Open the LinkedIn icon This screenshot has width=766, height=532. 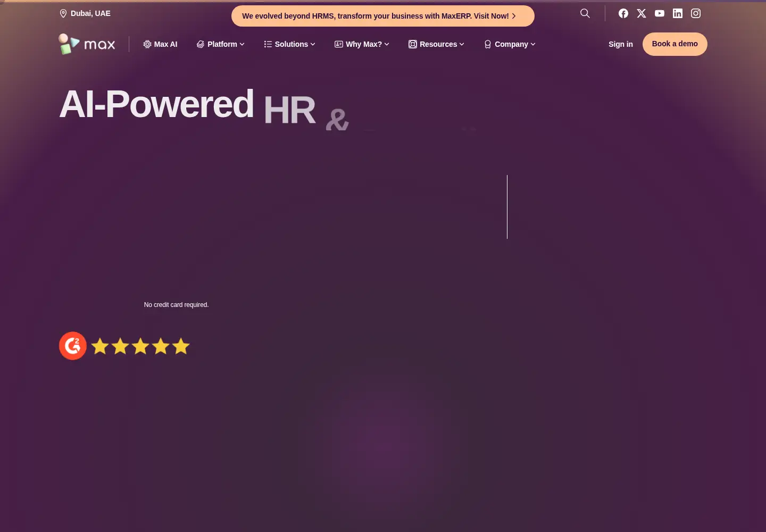pyautogui.click(x=678, y=13)
